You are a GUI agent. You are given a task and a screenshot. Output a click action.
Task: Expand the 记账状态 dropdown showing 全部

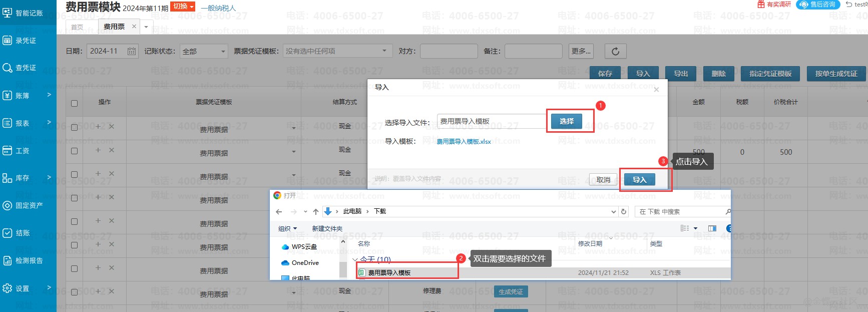click(204, 51)
